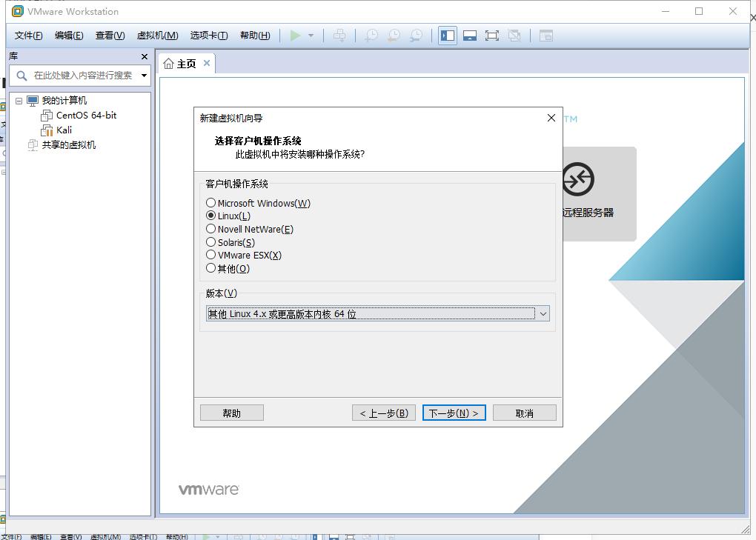Image resolution: width=756 pixels, height=540 pixels.
Task: Select Novell NetWare(E) radio option
Action: 249,230
